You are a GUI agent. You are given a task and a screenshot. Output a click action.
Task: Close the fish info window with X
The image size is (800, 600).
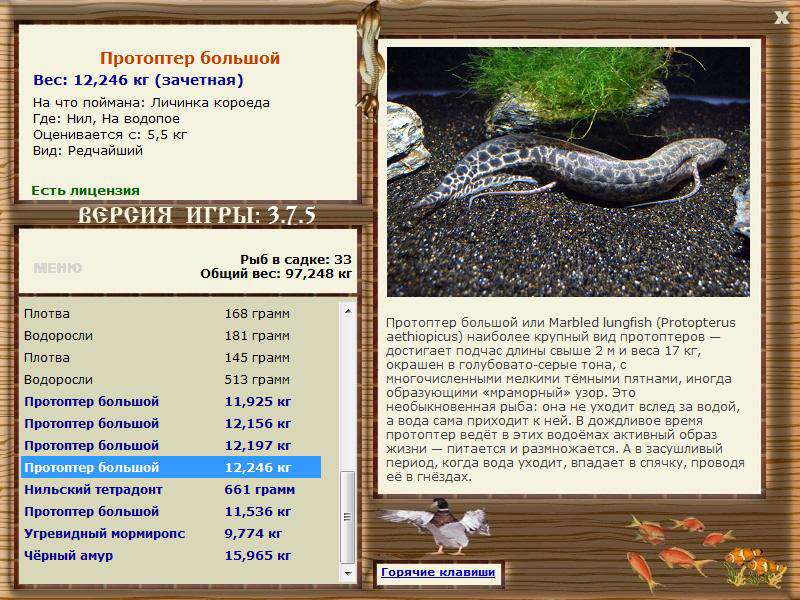781,18
